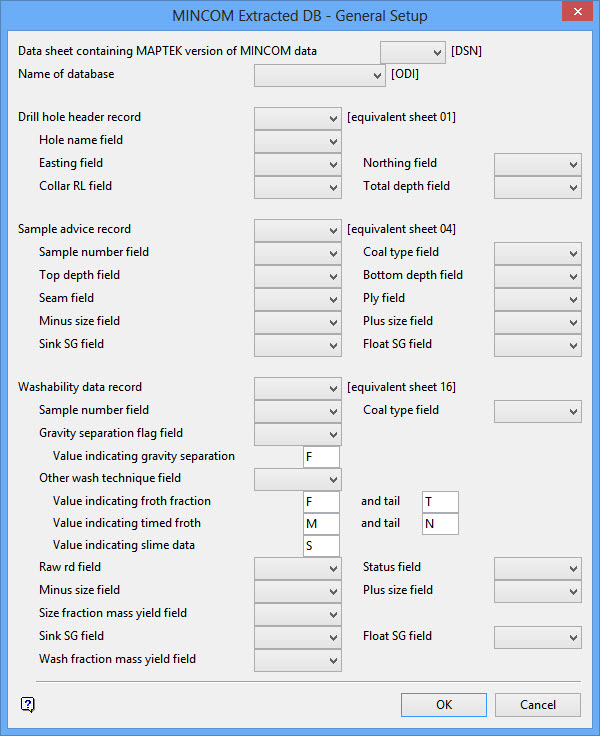The image size is (600, 736).
Task: Expand the Total depth field dropdown
Action: coord(538,187)
